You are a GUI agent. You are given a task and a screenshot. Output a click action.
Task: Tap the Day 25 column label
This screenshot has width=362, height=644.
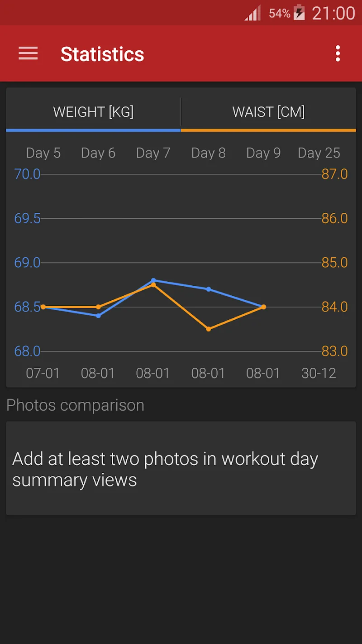[x=319, y=153]
